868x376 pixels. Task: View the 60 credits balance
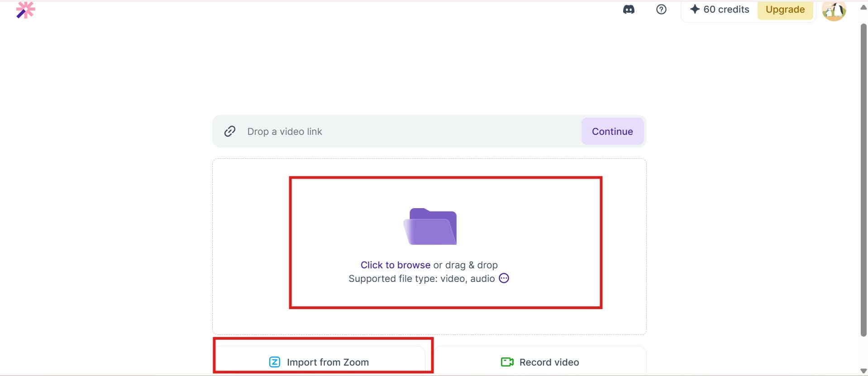tap(726, 10)
